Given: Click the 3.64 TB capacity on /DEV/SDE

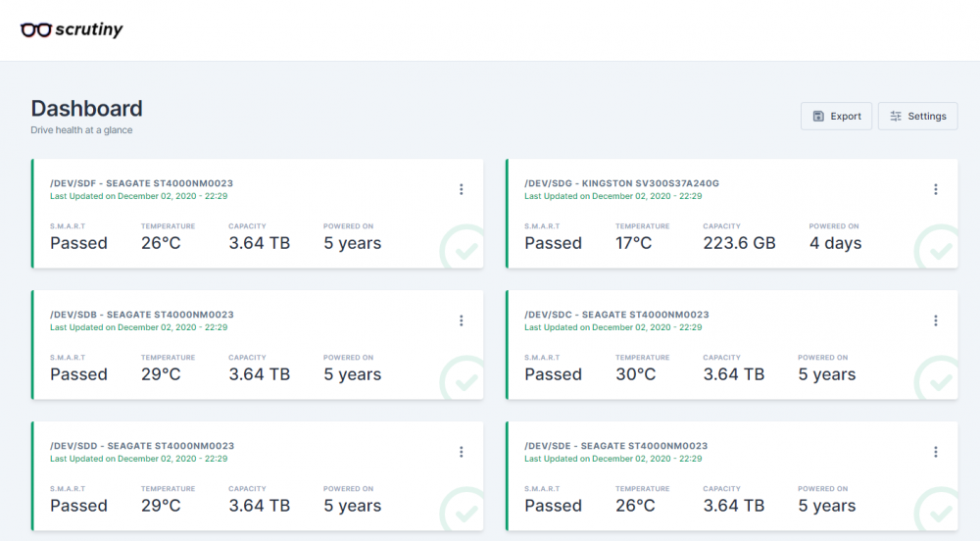Looking at the screenshot, I should 734,506.
